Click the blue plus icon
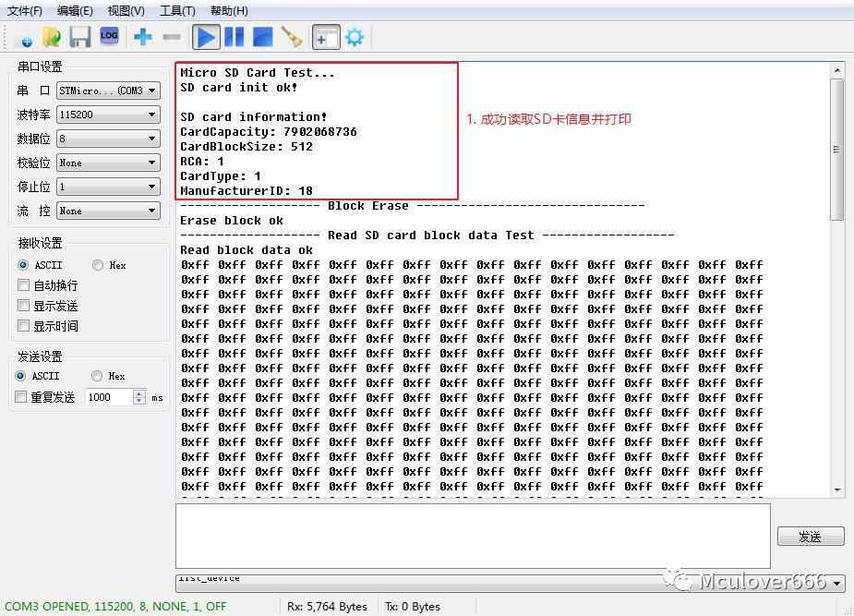The width and height of the screenshot is (854, 616). [143, 37]
